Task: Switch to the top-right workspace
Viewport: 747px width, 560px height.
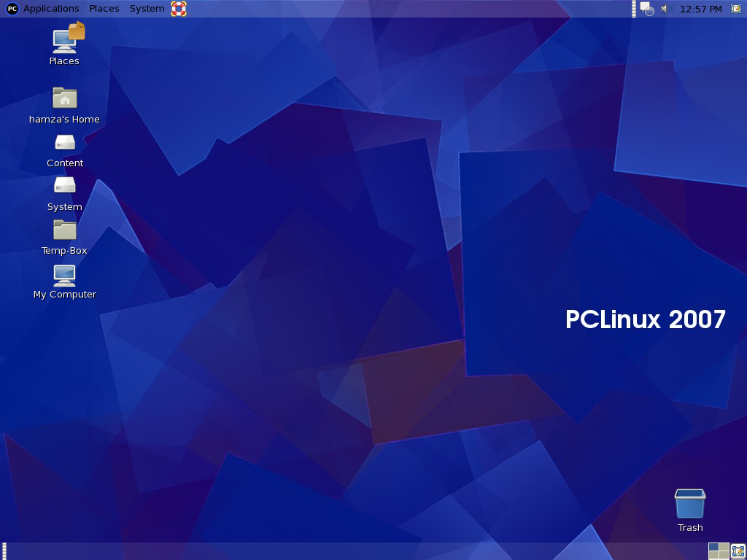Action: [724, 547]
